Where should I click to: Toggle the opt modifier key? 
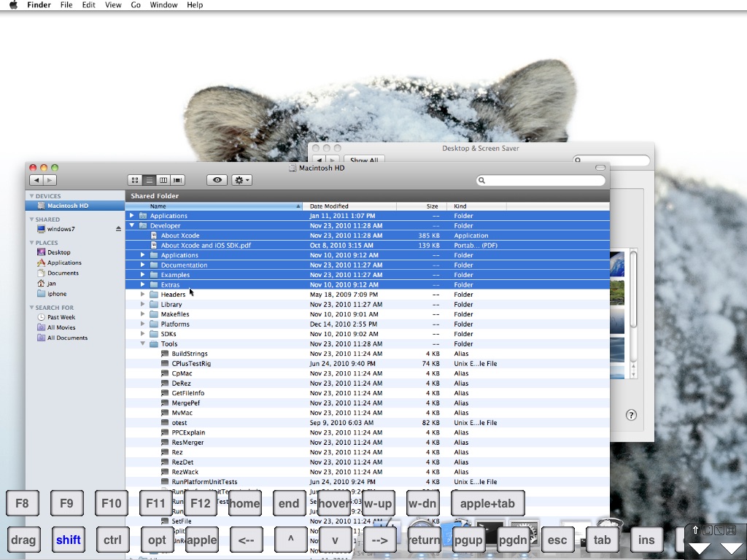click(157, 540)
